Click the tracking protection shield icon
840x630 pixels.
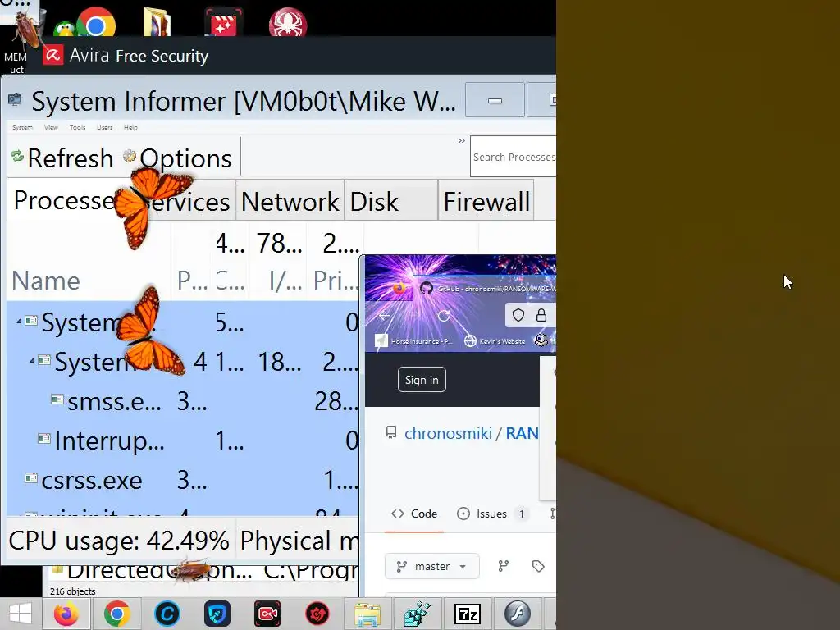tap(518, 315)
